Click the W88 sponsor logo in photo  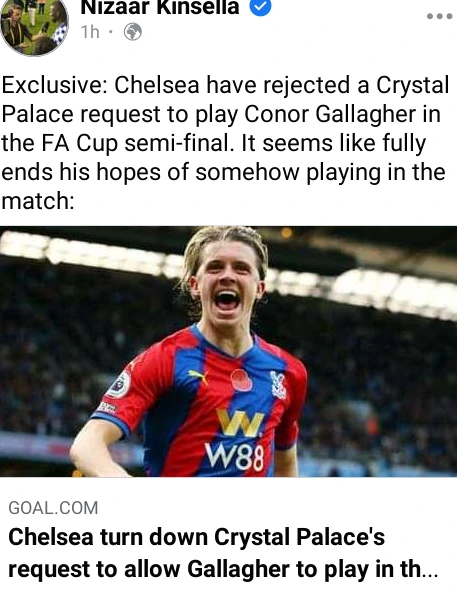pyautogui.click(x=239, y=439)
